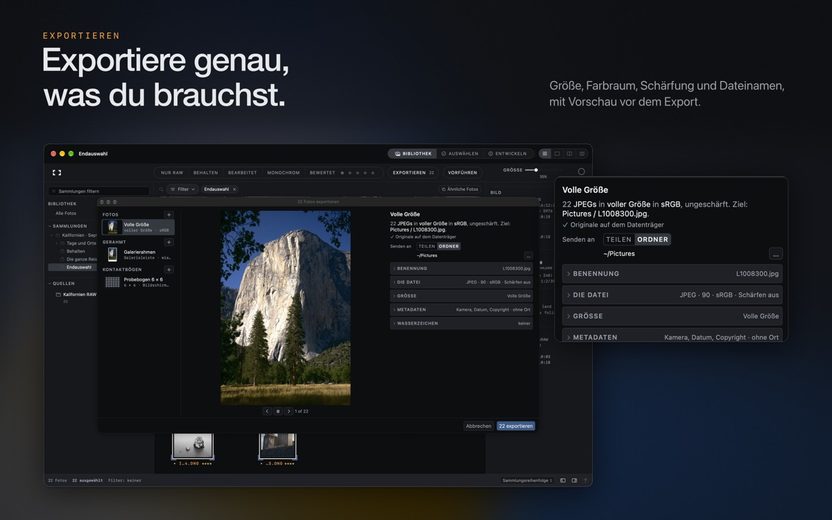Select the Galerierahmen preset icon
The height and width of the screenshot is (520, 832).
click(x=112, y=255)
